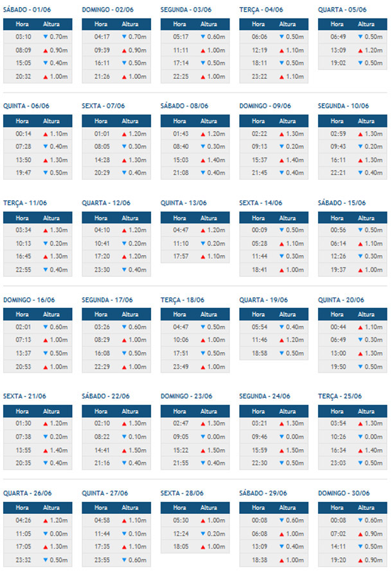This screenshot has height=575, width=392.
Task: Click the blue arrow at 23:55 on Quinta 27/06
Action: coord(125,561)
